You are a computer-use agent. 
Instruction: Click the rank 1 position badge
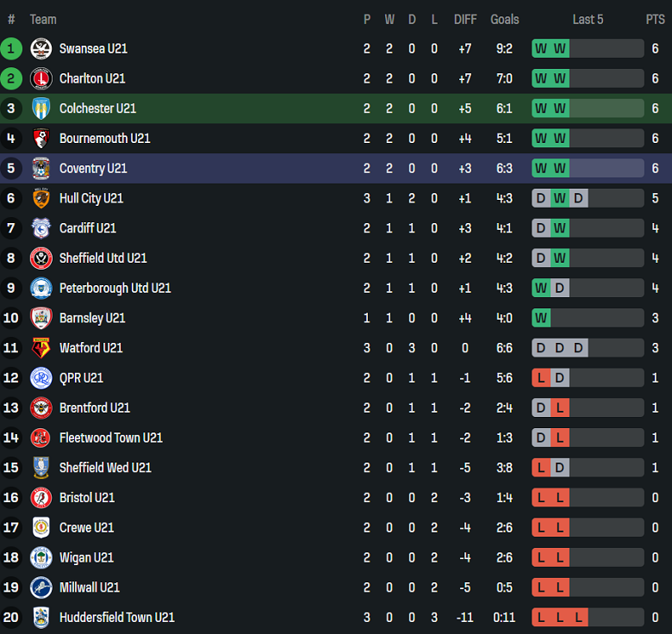(11, 49)
